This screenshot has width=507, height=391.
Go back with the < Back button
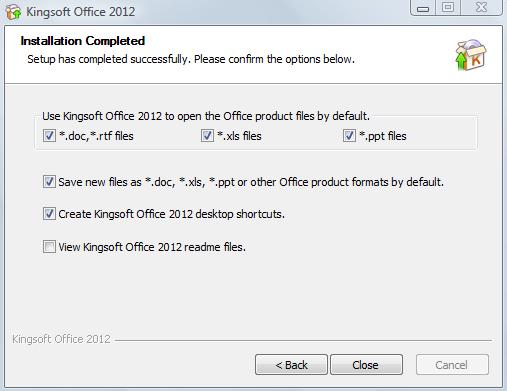point(291,365)
